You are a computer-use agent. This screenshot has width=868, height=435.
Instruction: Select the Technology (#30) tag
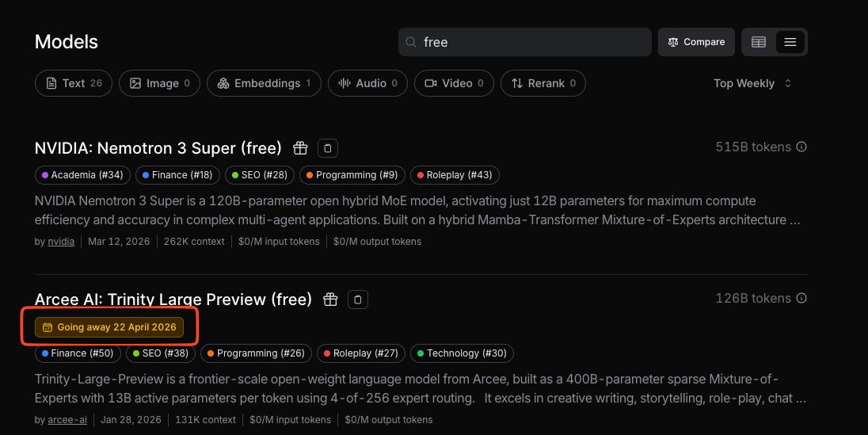pos(462,353)
